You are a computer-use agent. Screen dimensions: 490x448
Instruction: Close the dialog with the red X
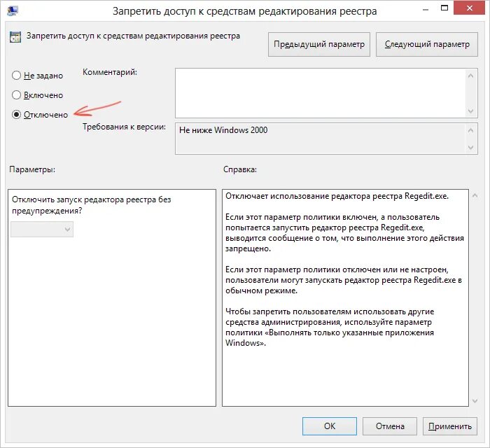(x=470, y=8)
